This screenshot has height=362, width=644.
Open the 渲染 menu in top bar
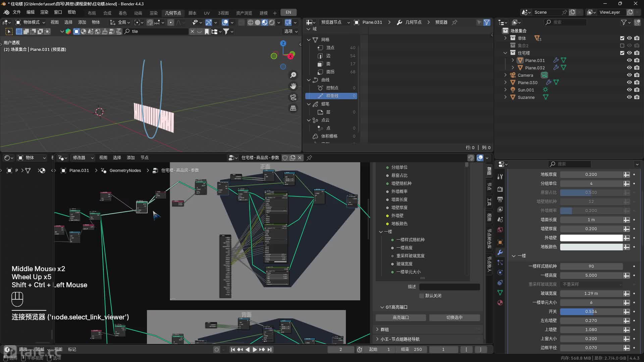coord(44,12)
